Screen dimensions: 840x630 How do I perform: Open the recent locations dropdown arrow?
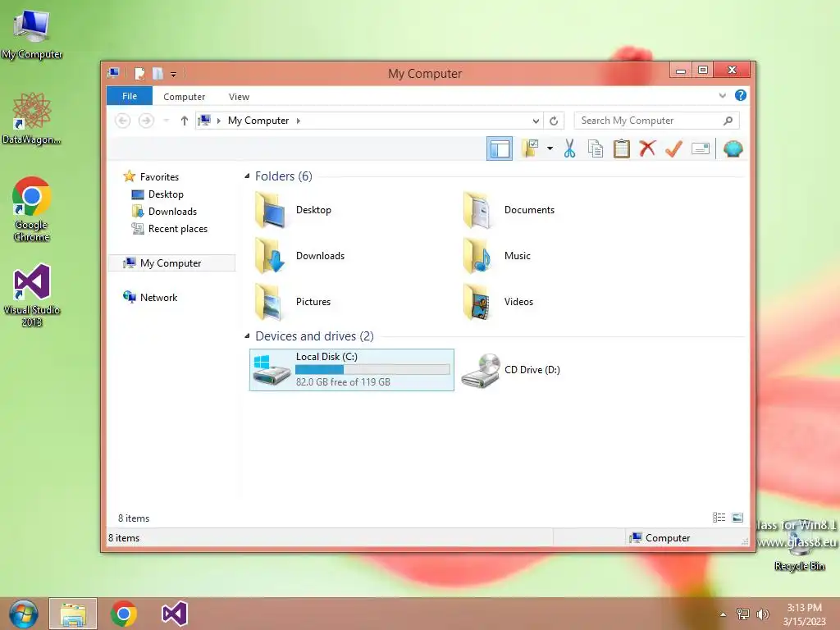[167, 121]
